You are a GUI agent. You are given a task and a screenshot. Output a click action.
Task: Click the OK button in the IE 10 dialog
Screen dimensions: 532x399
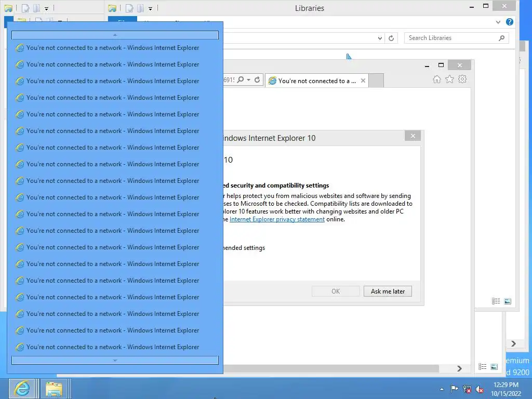[x=336, y=291]
